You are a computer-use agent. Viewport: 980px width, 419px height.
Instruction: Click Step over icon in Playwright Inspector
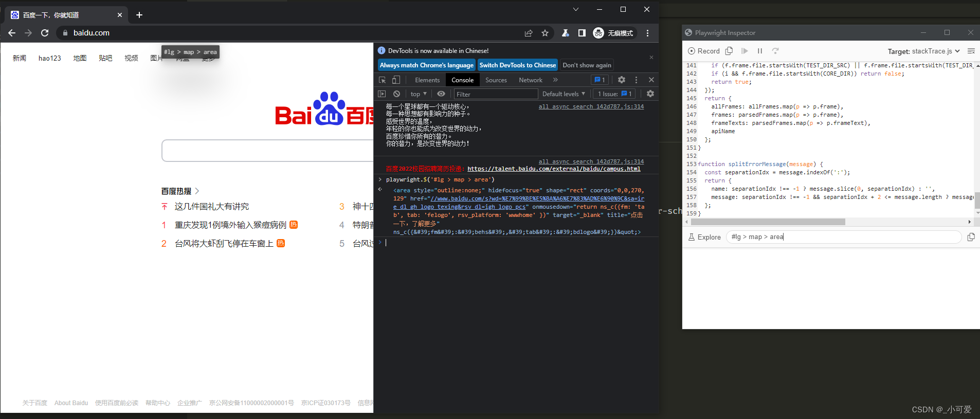click(775, 51)
